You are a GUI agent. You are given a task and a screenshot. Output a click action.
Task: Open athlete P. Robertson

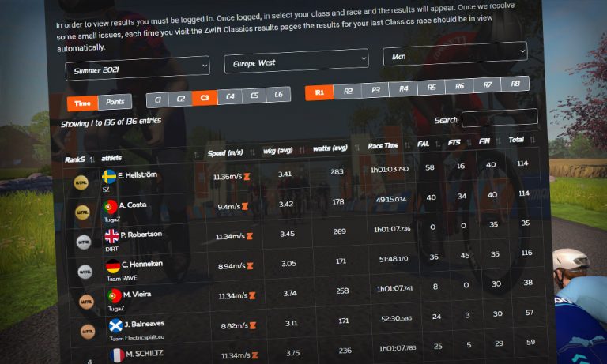click(141, 235)
